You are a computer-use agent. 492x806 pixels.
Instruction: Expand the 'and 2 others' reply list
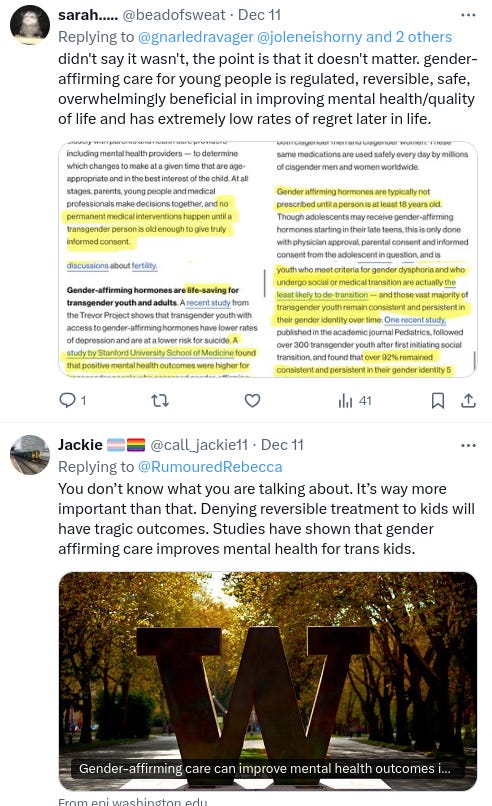click(x=409, y=37)
